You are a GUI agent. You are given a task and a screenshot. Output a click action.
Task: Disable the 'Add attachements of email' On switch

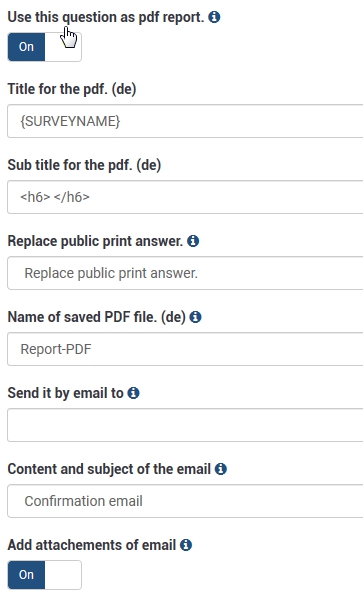point(44,575)
